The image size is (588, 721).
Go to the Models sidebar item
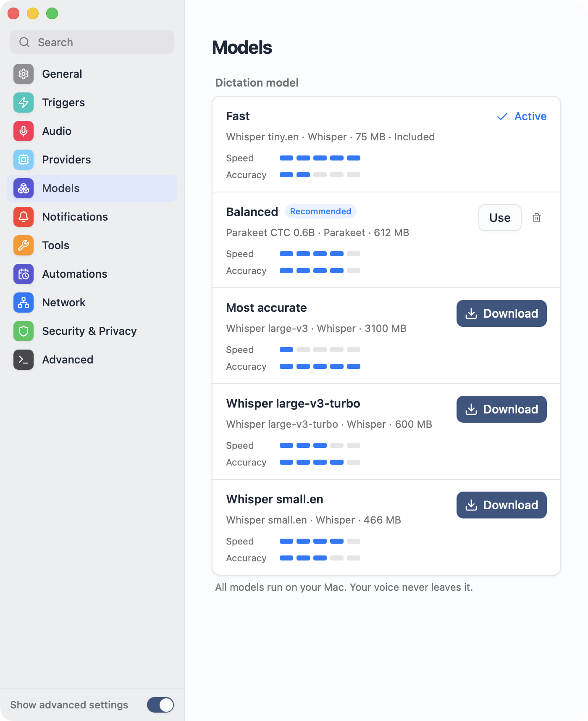click(x=92, y=188)
